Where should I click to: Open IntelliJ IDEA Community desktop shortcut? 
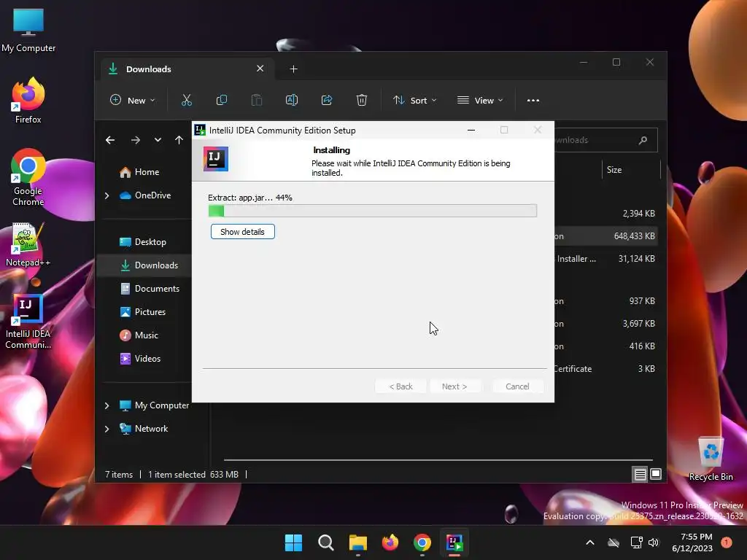(28, 322)
